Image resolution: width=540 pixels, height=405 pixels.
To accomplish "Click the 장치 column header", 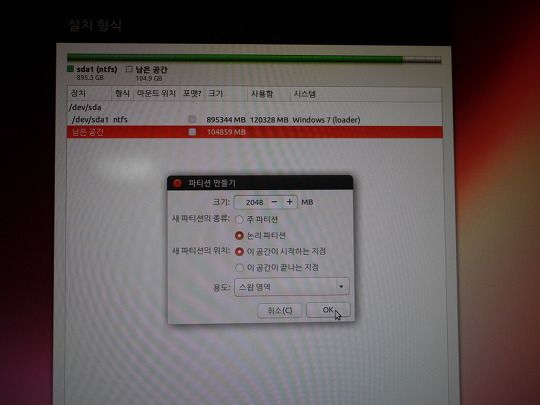I will (90, 93).
